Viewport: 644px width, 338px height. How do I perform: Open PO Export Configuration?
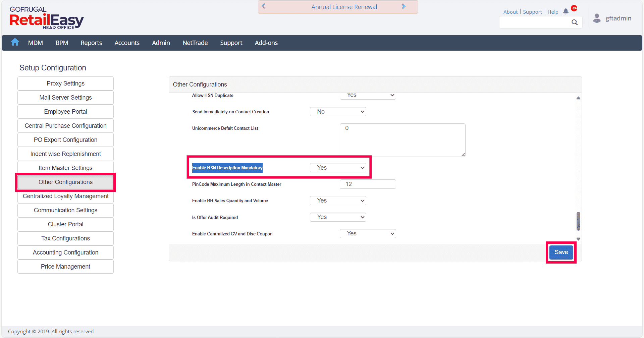click(x=65, y=140)
